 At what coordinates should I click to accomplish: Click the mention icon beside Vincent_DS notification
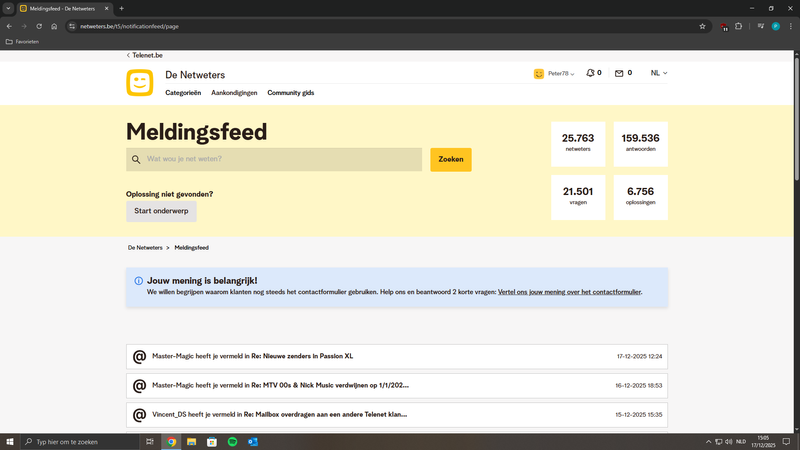pos(140,414)
